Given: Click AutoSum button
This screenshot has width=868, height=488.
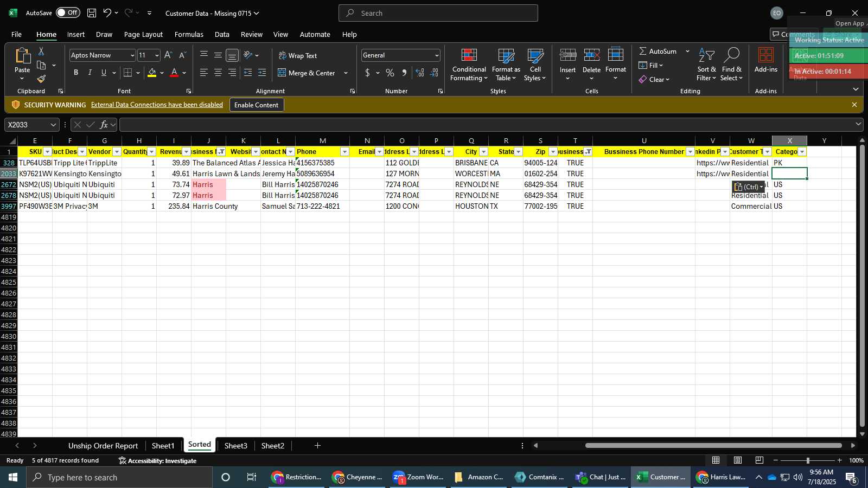Looking at the screenshot, I should click(658, 51).
